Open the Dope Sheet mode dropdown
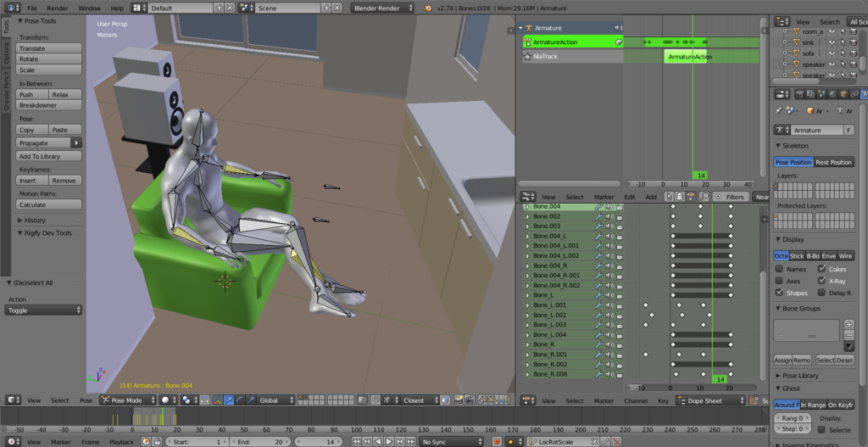The width and height of the screenshot is (868, 447). pos(710,400)
